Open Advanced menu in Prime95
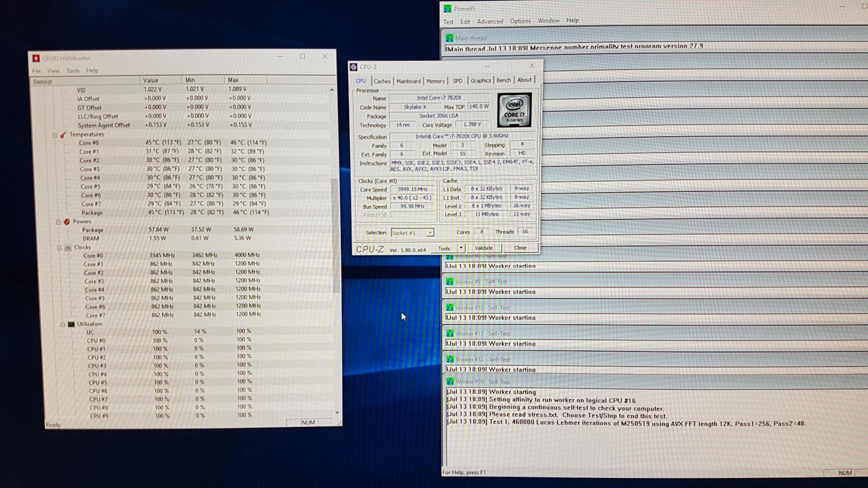 (490, 21)
